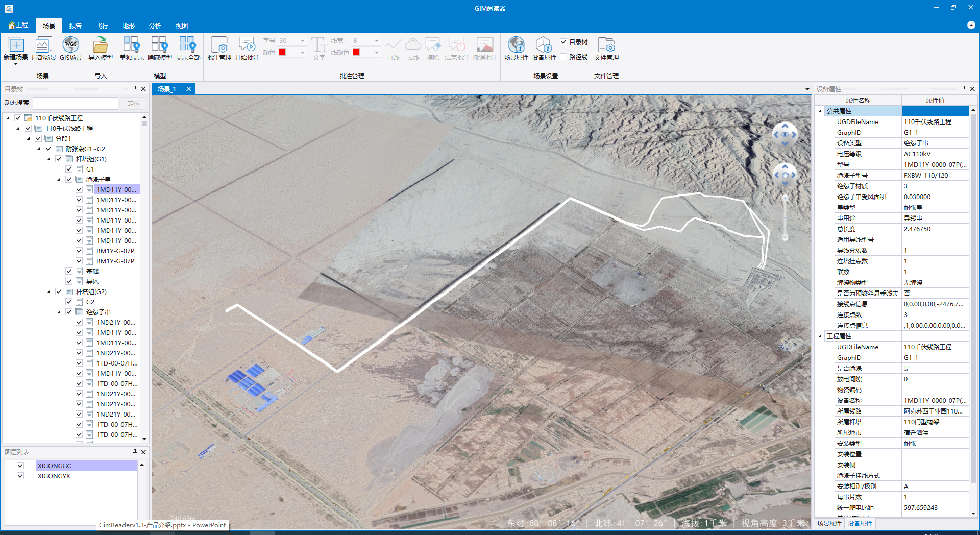The image size is (980, 535).
Task: Select the GIS场景 WGS globe icon
Action: (x=70, y=45)
